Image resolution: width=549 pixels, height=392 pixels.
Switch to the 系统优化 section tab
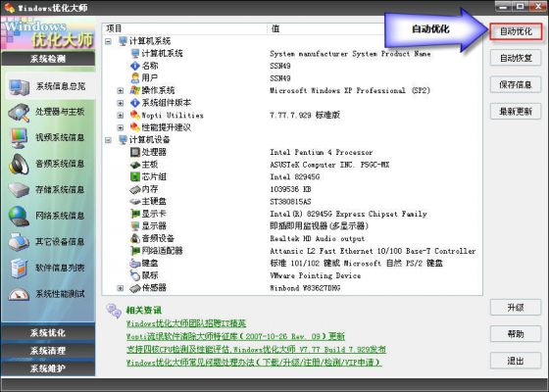48,332
